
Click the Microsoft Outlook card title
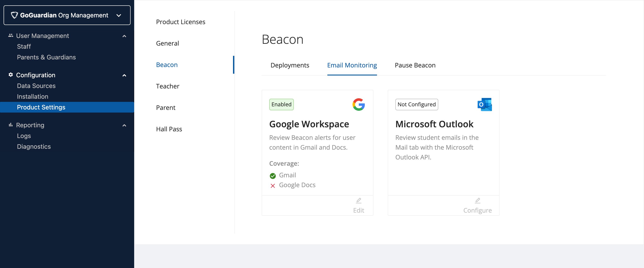tap(434, 124)
